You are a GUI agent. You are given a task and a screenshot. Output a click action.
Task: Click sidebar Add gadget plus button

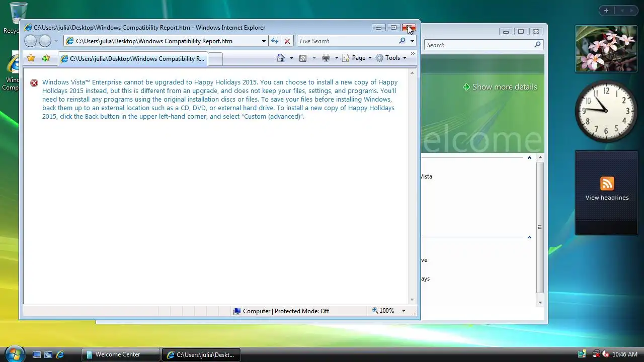tap(606, 11)
